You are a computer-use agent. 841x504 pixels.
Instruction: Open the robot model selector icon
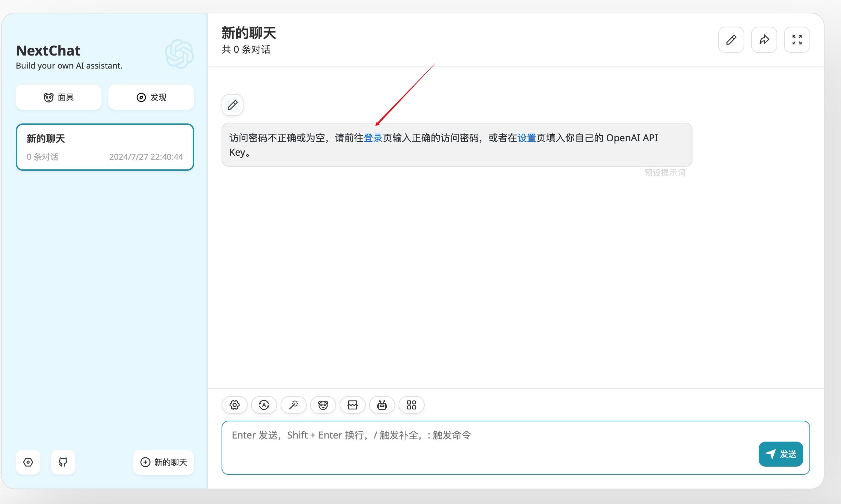pos(382,405)
